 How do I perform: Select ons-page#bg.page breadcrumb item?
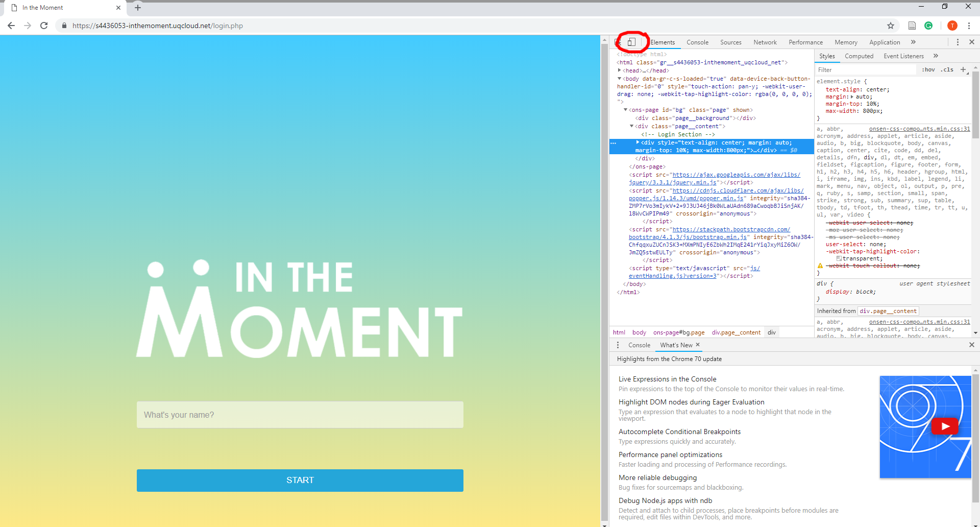tap(679, 332)
